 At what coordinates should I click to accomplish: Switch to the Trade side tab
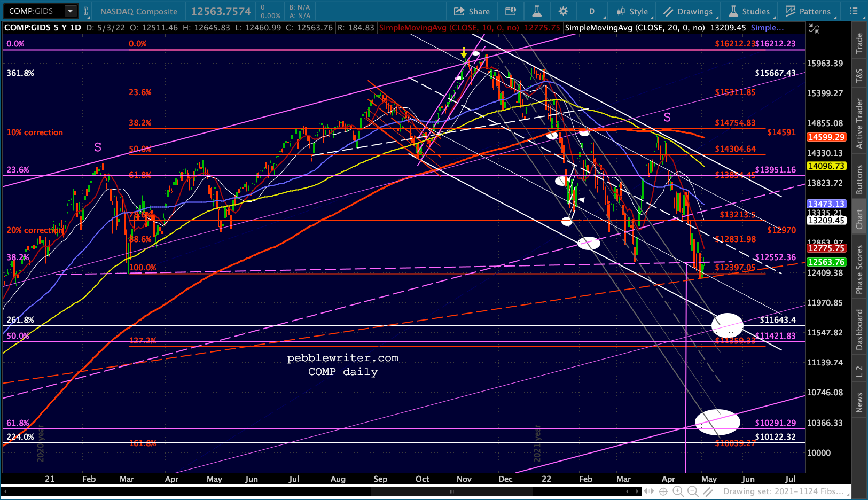(x=859, y=43)
